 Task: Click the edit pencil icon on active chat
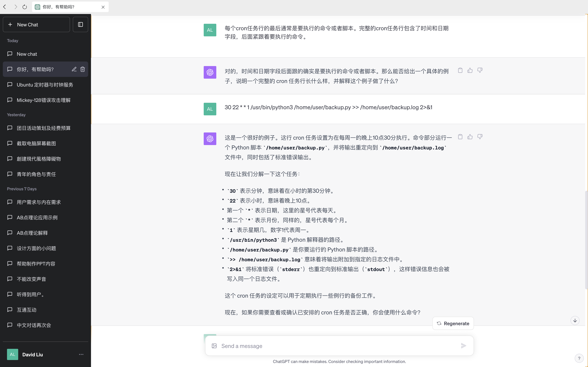pyautogui.click(x=74, y=69)
